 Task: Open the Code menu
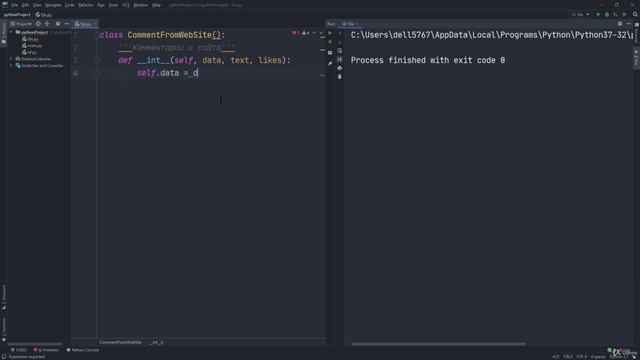(x=70, y=5)
